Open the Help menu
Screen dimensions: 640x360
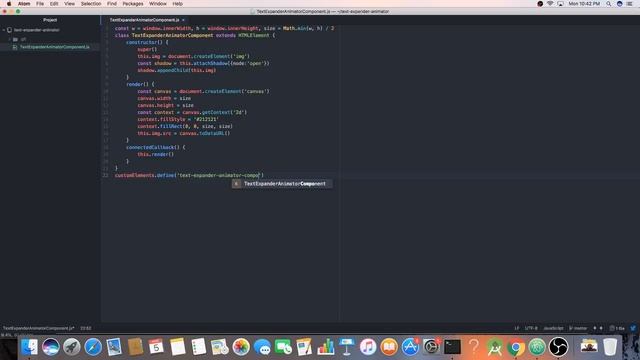(177, 4)
